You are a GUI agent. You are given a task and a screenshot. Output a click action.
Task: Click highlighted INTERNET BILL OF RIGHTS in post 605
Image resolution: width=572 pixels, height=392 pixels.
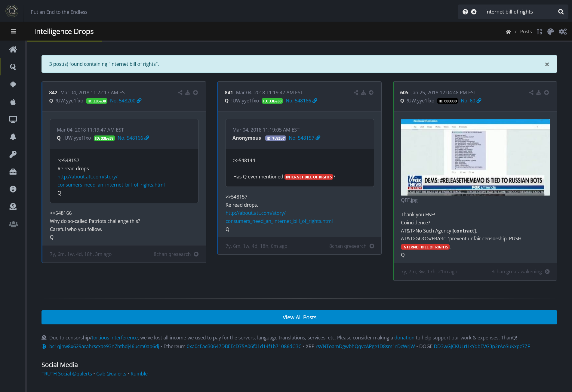pos(425,247)
